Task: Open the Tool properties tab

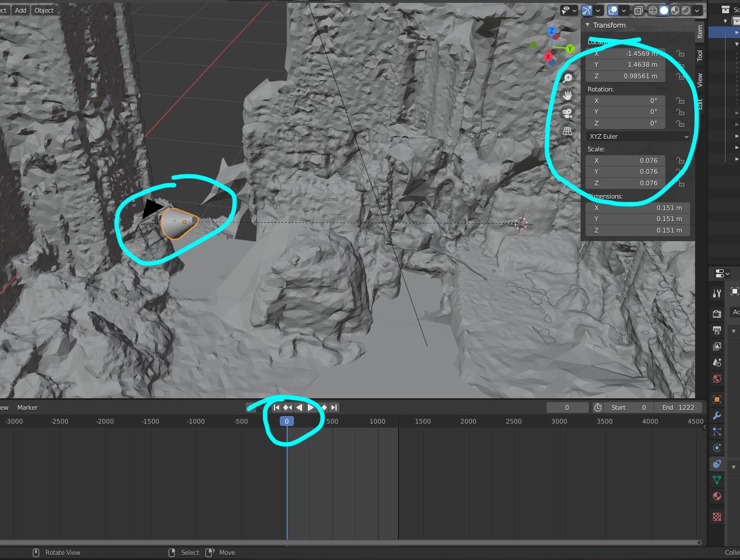Action: (x=717, y=294)
